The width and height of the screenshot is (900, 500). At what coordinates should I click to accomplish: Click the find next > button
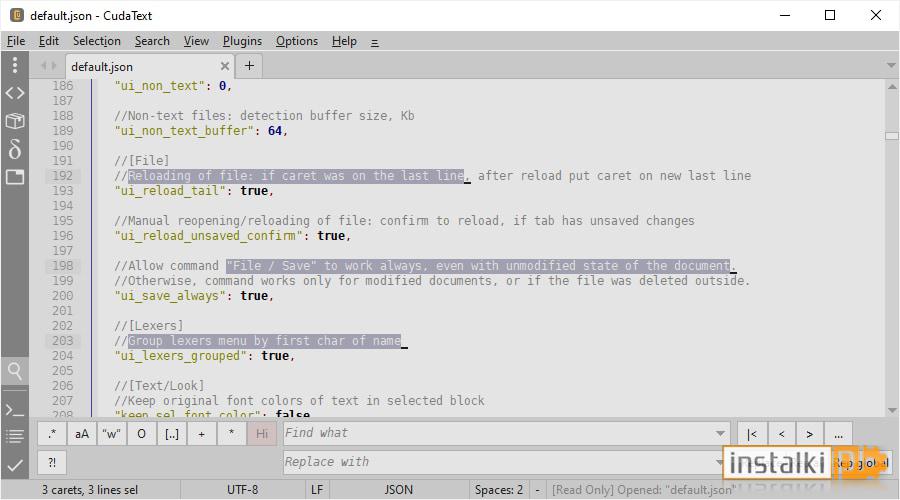[809, 434]
